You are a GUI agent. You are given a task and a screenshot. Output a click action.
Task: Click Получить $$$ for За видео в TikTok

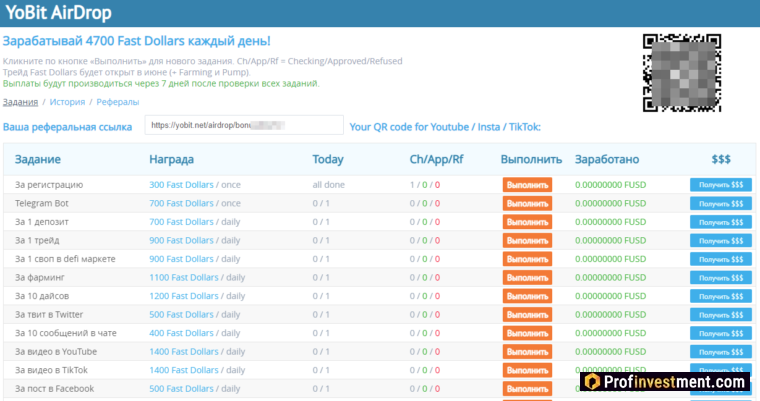(x=720, y=370)
